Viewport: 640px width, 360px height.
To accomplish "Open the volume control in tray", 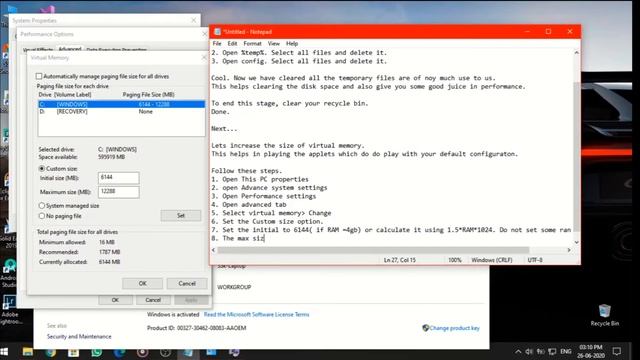I will tap(529, 351).
